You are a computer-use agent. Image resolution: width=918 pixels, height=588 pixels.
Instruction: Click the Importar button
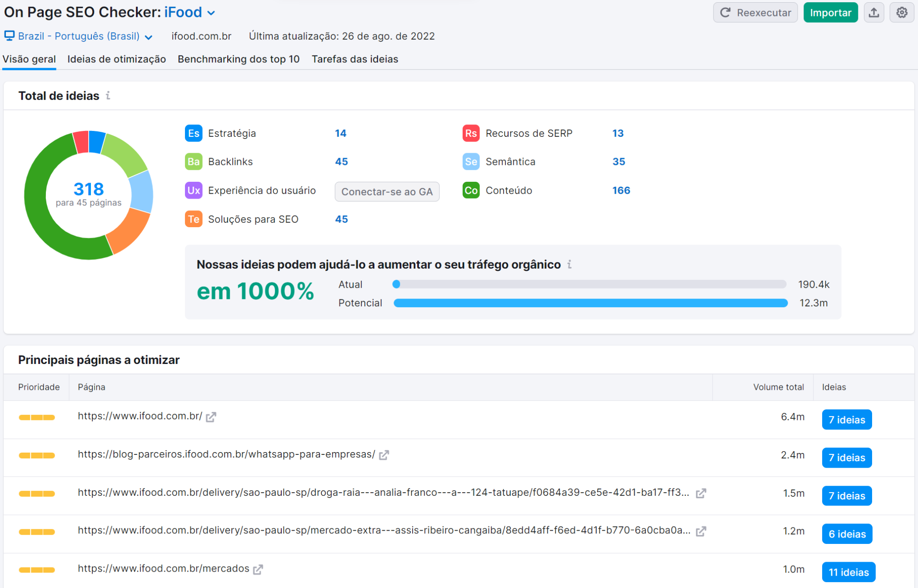[831, 12]
